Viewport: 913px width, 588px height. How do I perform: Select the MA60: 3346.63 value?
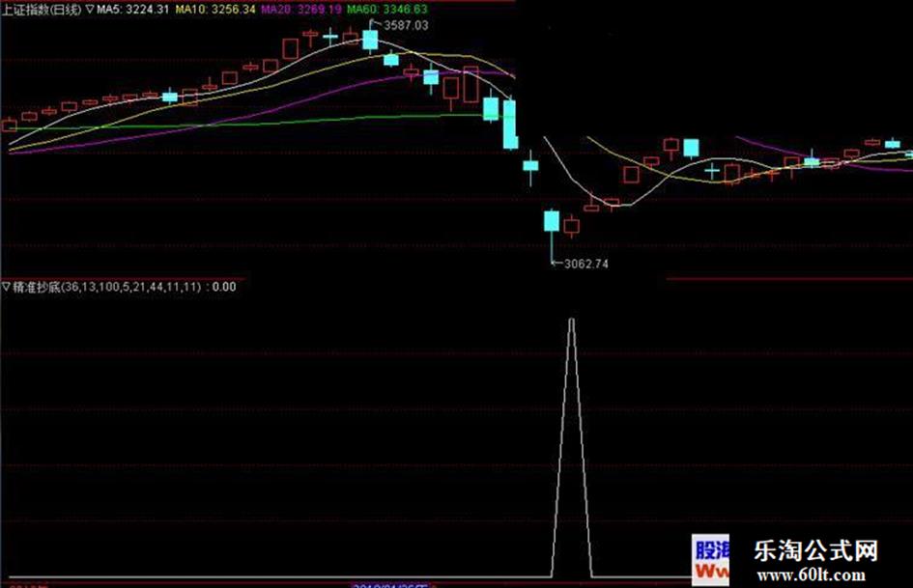pos(386,10)
